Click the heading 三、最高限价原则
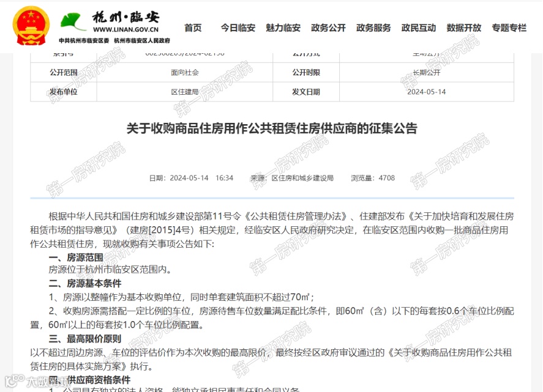The width and height of the screenshot is (543, 392). pos(85,339)
